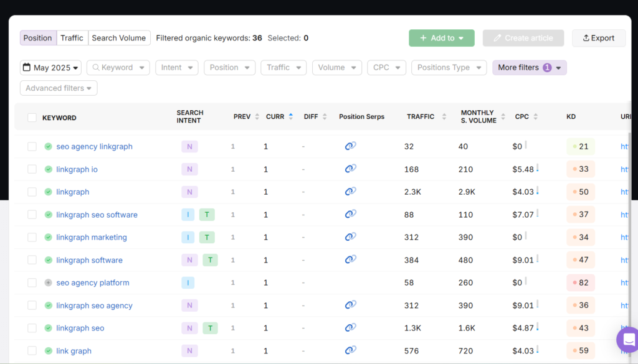Sort by DIFF column arrows
The height and width of the screenshot is (364, 638).
tap(324, 116)
